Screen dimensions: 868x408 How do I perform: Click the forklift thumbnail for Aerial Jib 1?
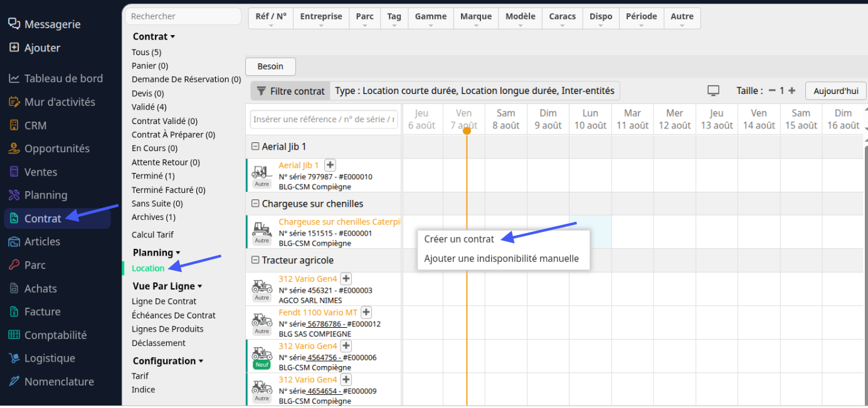click(262, 171)
